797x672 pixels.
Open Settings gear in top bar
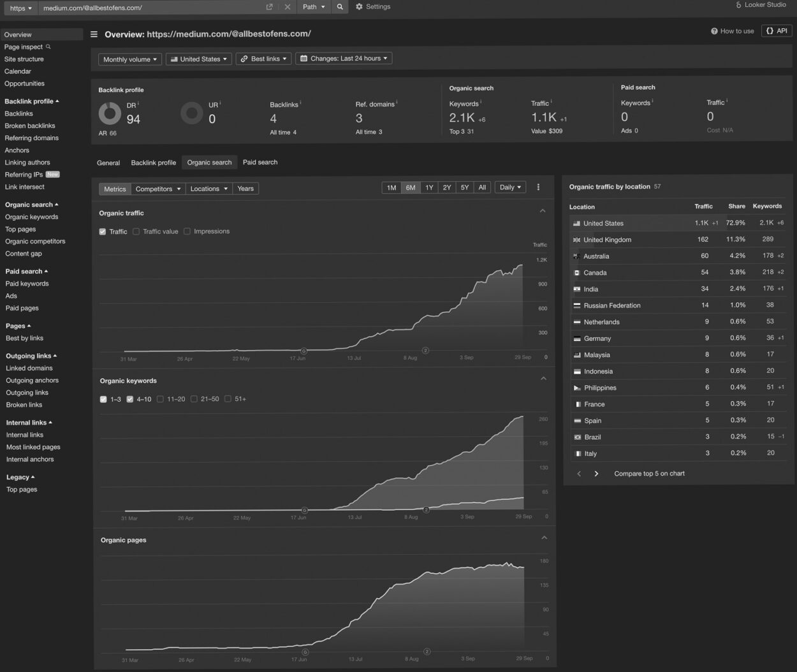(x=359, y=7)
